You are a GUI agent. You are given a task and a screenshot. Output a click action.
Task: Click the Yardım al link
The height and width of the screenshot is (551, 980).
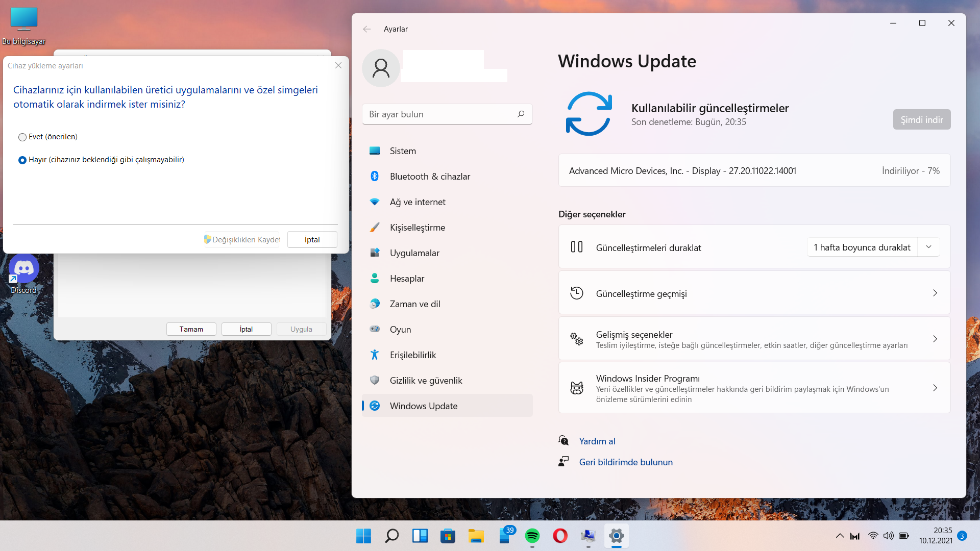tap(597, 441)
